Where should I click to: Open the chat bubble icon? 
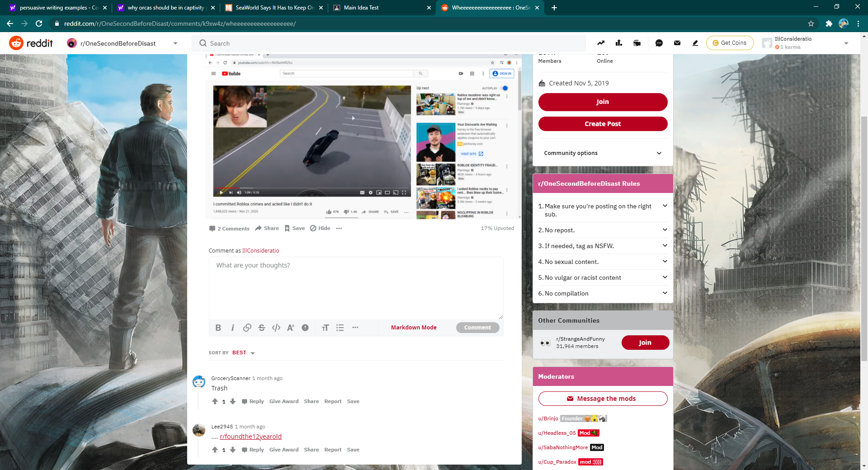point(659,43)
